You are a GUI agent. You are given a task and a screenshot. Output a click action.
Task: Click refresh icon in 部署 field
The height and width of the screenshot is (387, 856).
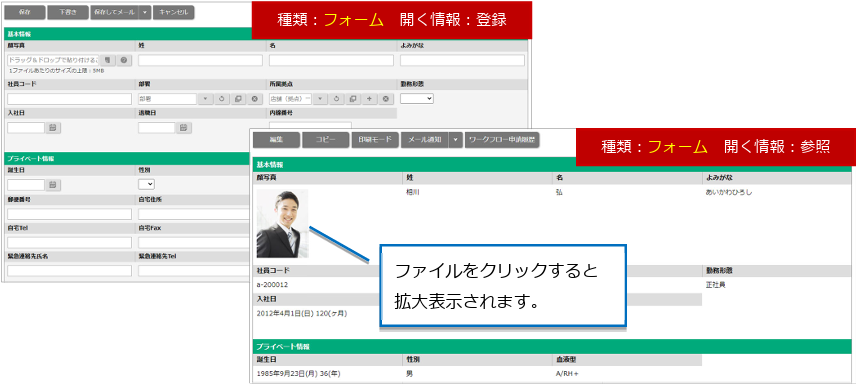pos(222,99)
